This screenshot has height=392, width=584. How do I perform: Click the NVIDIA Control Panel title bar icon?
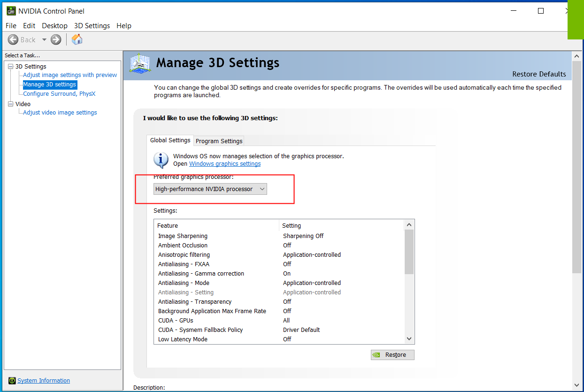click(x=11, y=11)
